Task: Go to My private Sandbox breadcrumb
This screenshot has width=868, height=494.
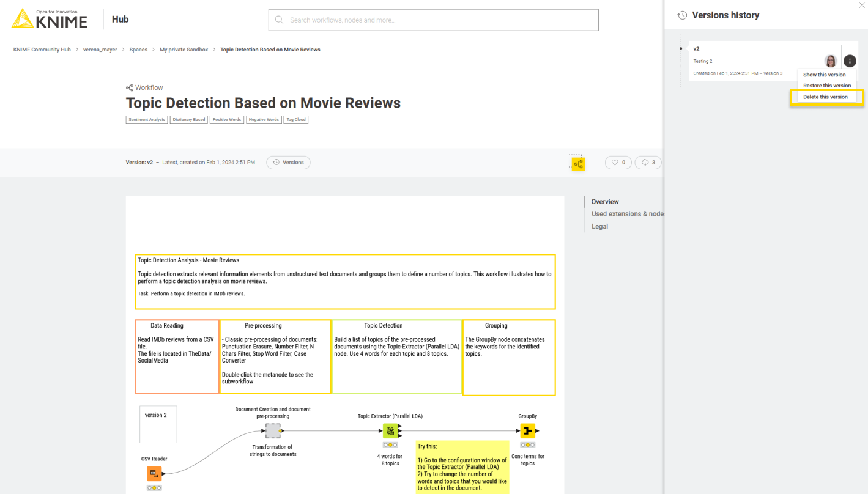Action: (184, 50)
